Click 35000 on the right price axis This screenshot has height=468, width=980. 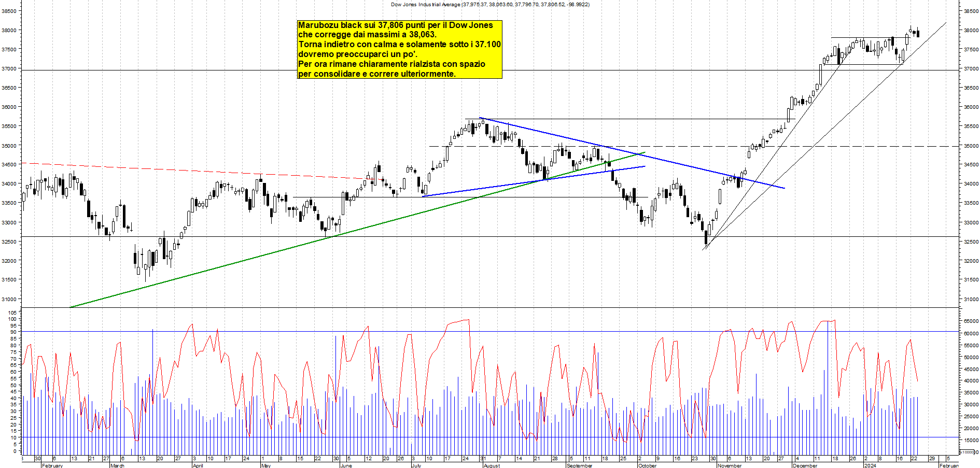(x=971, y=146)
